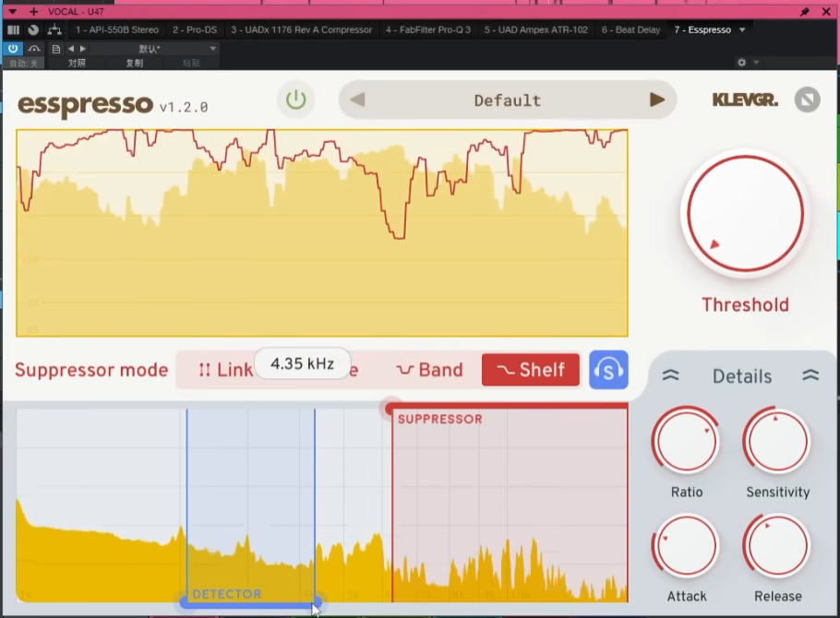Viewport: 840px width, 618px height.
Task: Open the gear settings in the plugin header
Action: 741,63
